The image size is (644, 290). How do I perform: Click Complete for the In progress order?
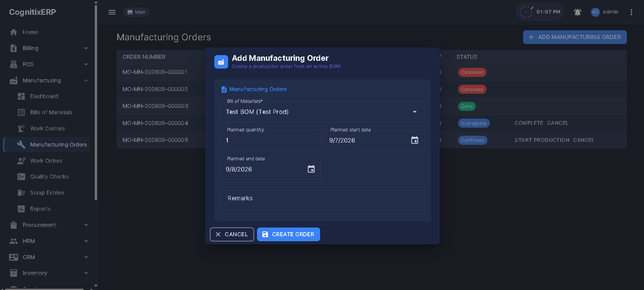[x=529, y=123]
